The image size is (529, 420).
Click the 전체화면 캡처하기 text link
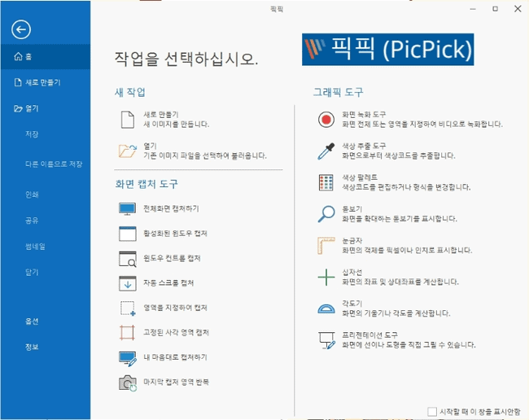[x=171, y=208]
